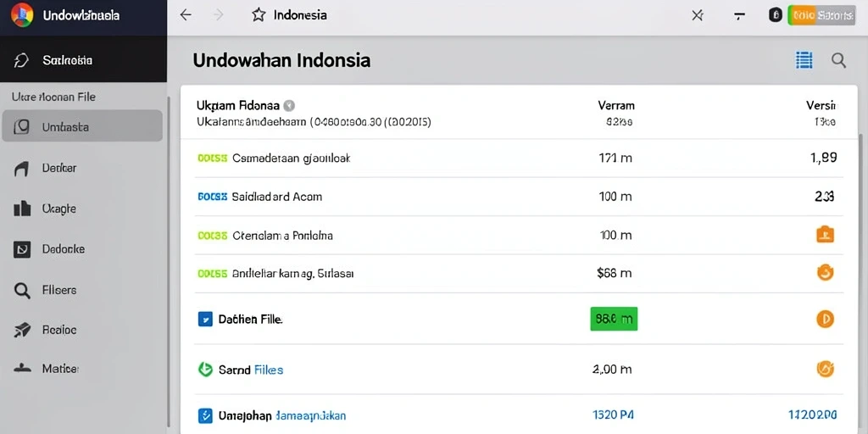Go back with the left arrow
This screenshot has width=868, height=434.
[x=186, y=15]
